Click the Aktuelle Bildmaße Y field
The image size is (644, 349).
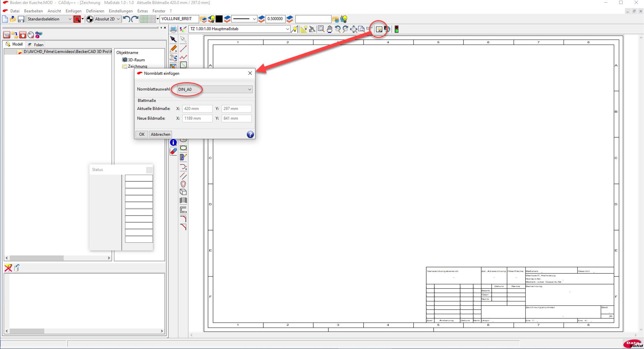coord(236,109)
